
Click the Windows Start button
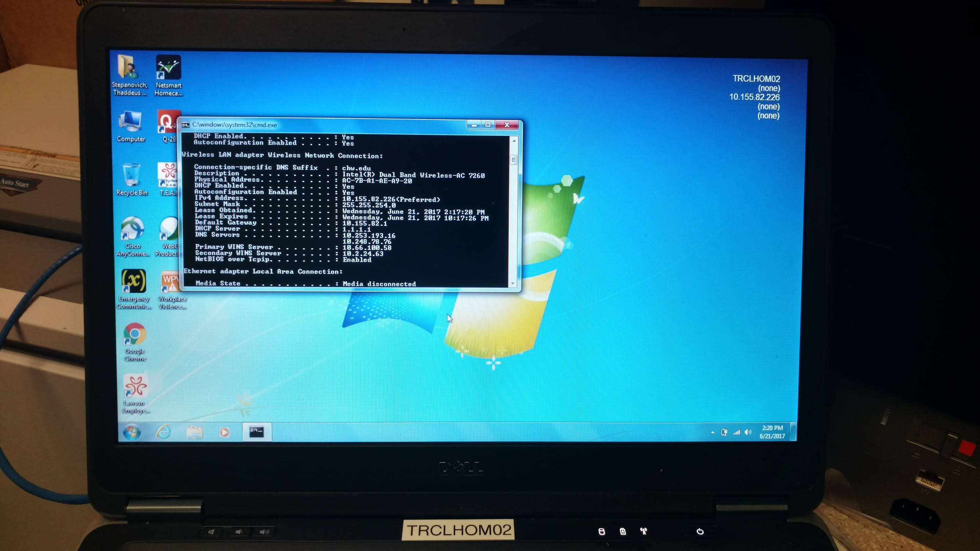pyautogui.click(x=132, y=432)
